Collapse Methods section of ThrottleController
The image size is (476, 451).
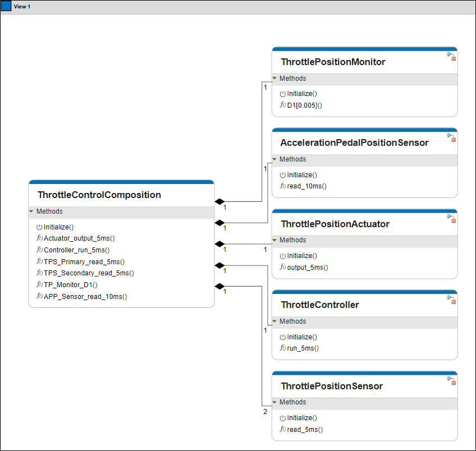tap(275, 322)
